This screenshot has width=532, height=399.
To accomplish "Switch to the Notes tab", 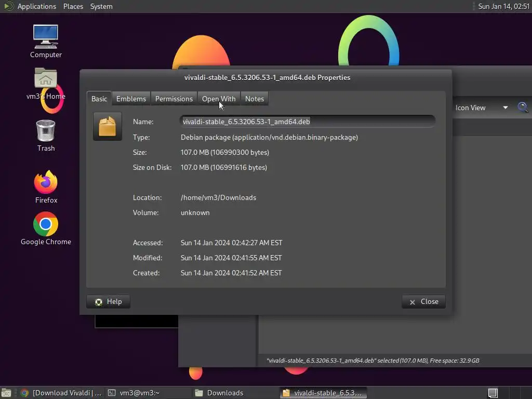I will coord(255,99).
